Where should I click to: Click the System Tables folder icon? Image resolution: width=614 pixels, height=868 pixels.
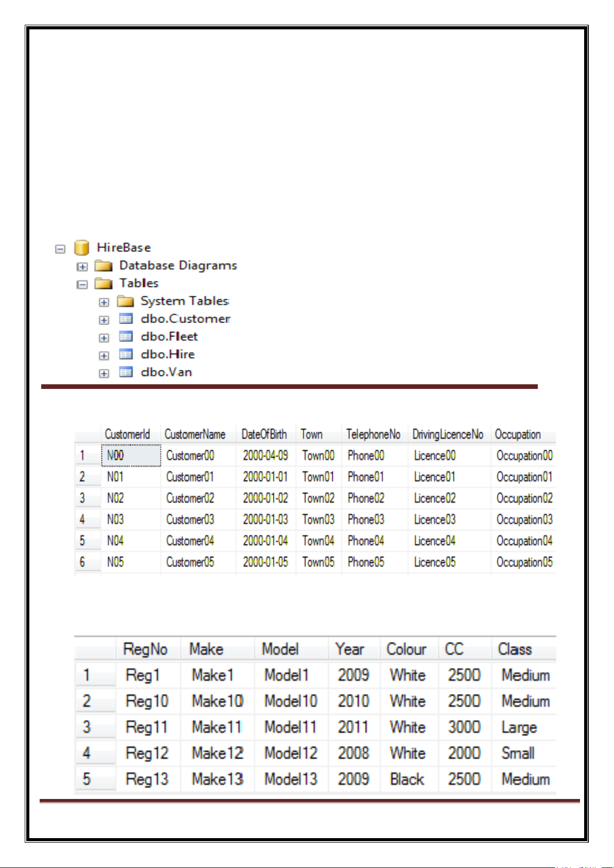[125, 301]
